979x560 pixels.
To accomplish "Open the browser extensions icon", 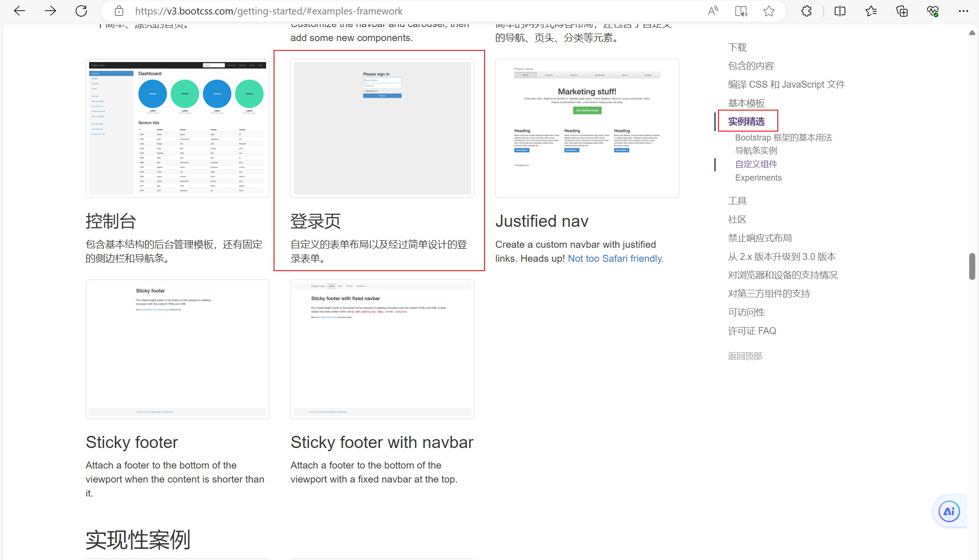I will tap(806, 11).
